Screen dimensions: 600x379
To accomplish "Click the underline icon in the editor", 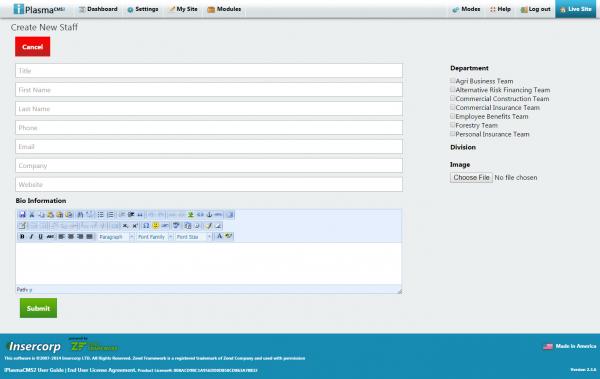I will pos(41,237).
